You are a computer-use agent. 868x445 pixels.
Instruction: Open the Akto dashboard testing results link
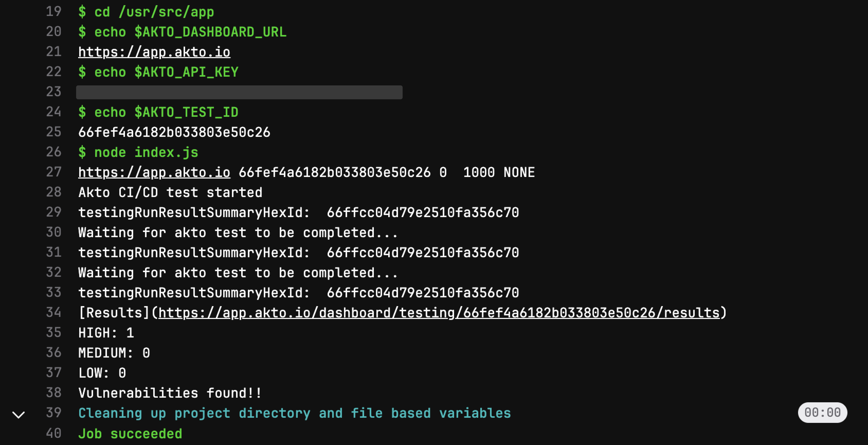439,313
